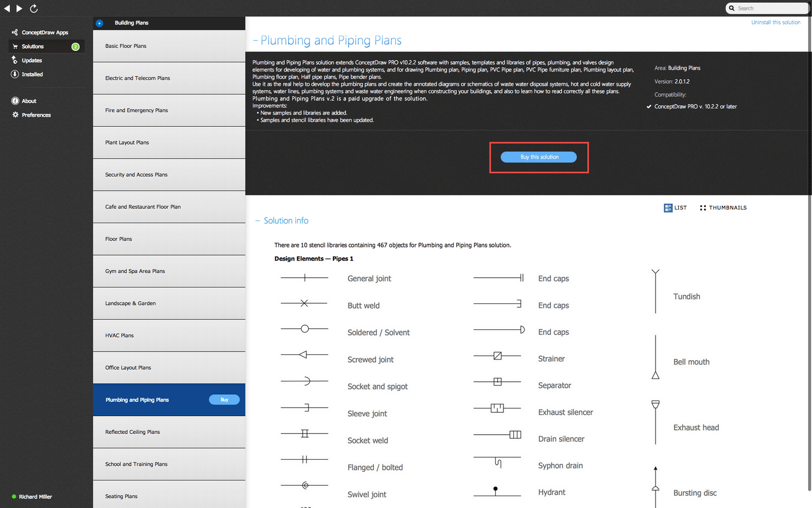Viewport: 812px width, 508px height.
Task: Click the Syphon drain symbol
Action: click(x=497, y=462)
